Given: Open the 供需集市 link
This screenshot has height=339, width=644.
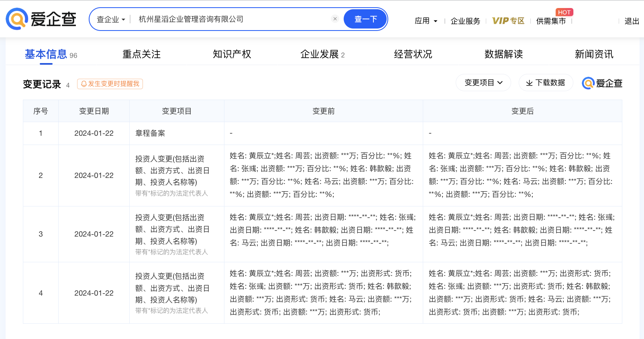Looking at the screenshot, I should tap(551, 21).
